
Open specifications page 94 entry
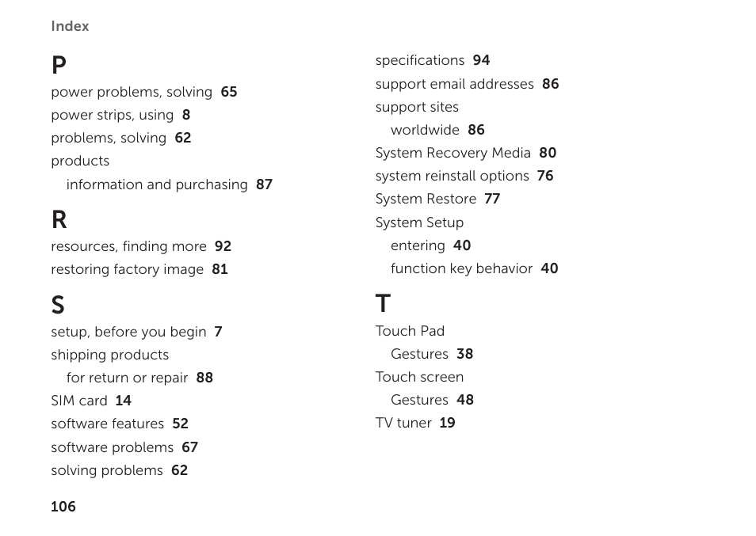(433, 60)
